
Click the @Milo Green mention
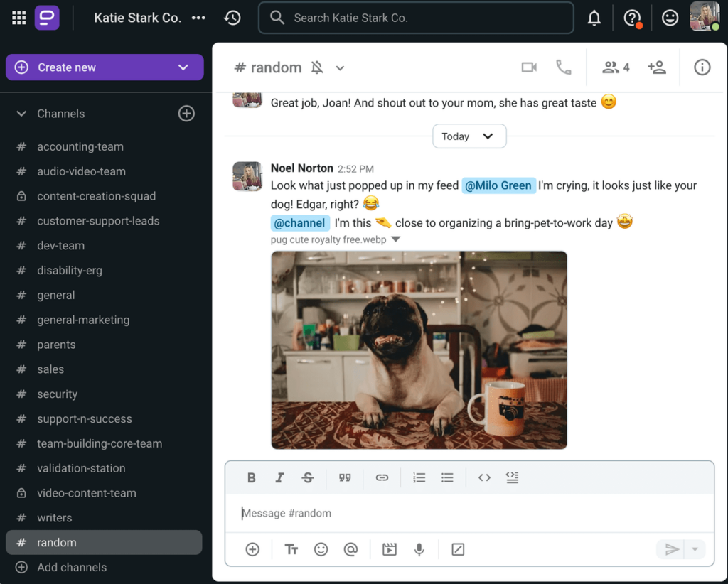click(x=498, y=185)
